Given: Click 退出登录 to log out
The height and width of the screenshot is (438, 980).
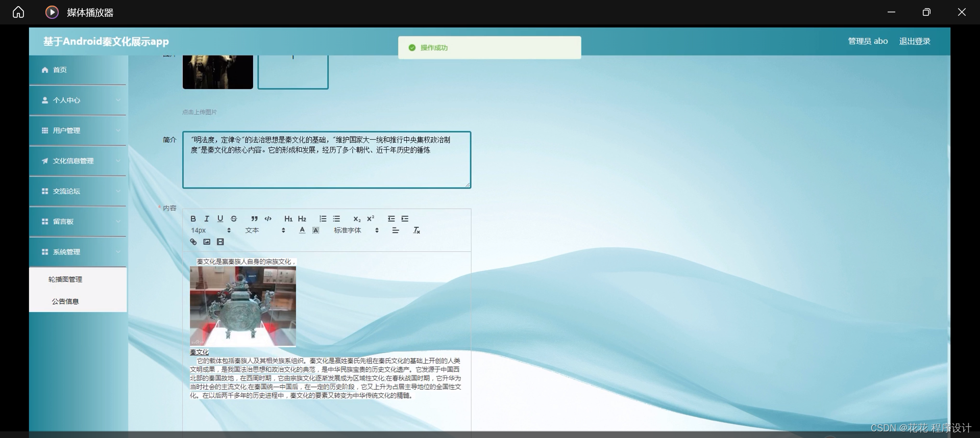Looking at the screenshot, I should pyautogui.click(x=915, y=41).
